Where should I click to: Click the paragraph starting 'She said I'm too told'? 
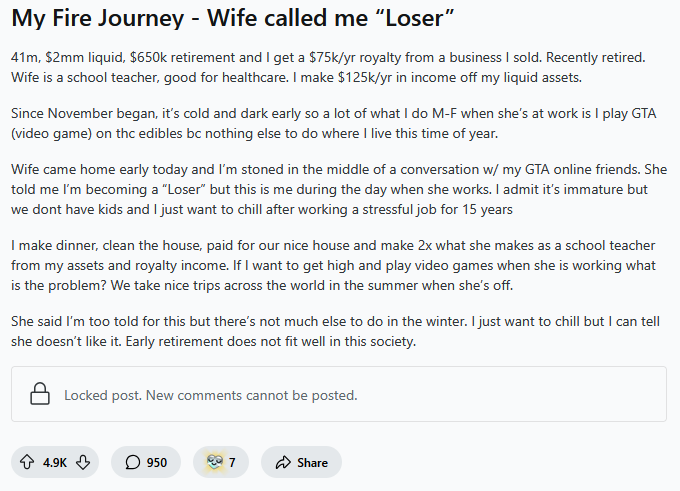[335, 331]
